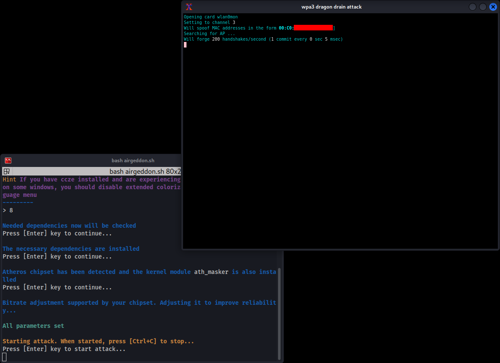Click the 'Needed dependencies now will be checked' line
The image size is (500, 363).
(69, 226)
